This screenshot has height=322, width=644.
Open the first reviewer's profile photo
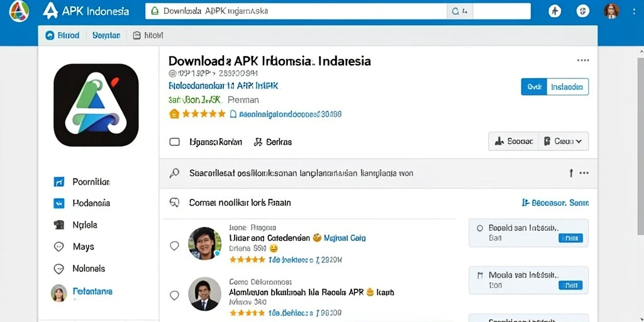pos(204,243)
